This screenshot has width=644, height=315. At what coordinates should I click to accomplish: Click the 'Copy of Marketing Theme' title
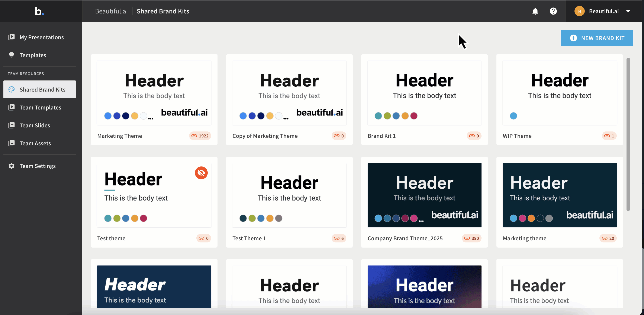pos(265,136)
